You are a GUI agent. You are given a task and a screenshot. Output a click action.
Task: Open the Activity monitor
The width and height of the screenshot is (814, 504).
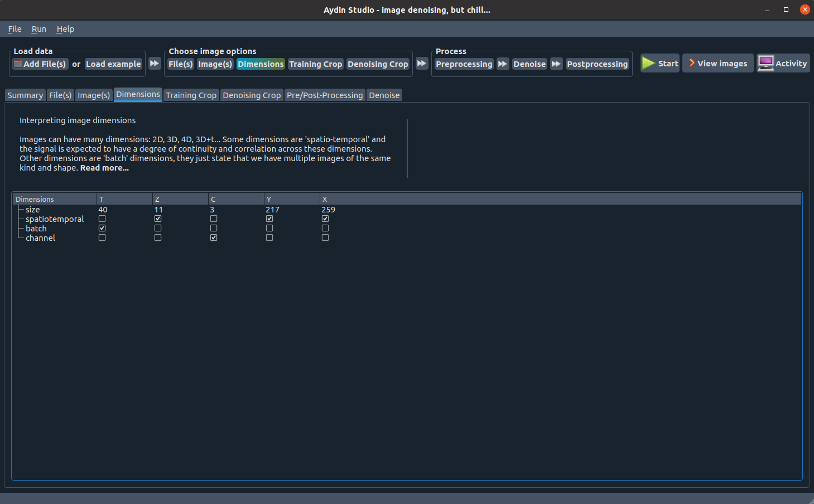tap(783, 63)
